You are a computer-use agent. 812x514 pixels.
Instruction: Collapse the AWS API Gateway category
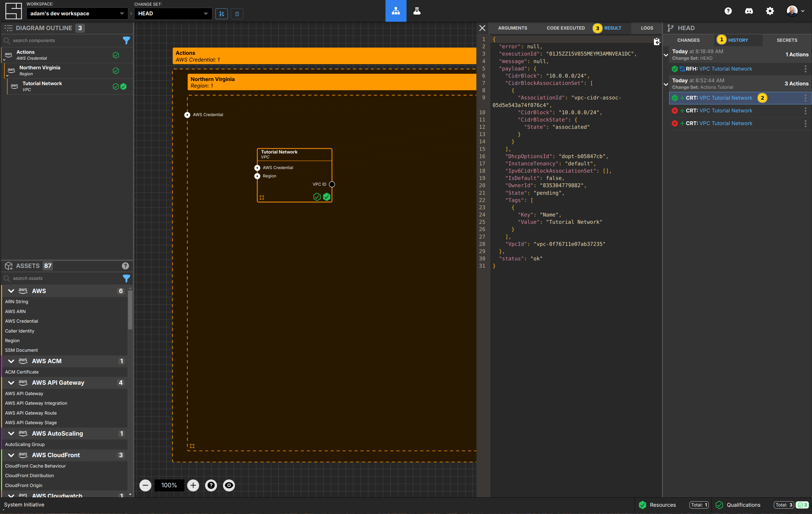(11, 382)
